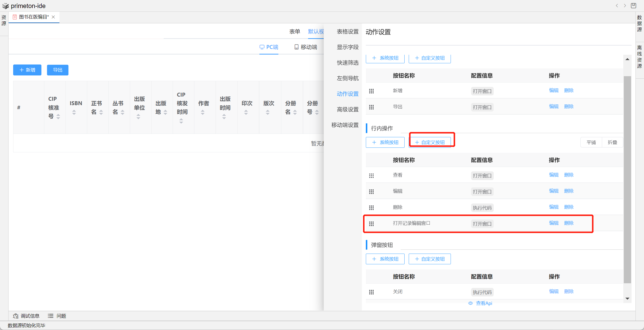Click drag handle for 关闭 row
Viewport: 644px width, 330px height.
pyautogui.click(x=371, y=292)
